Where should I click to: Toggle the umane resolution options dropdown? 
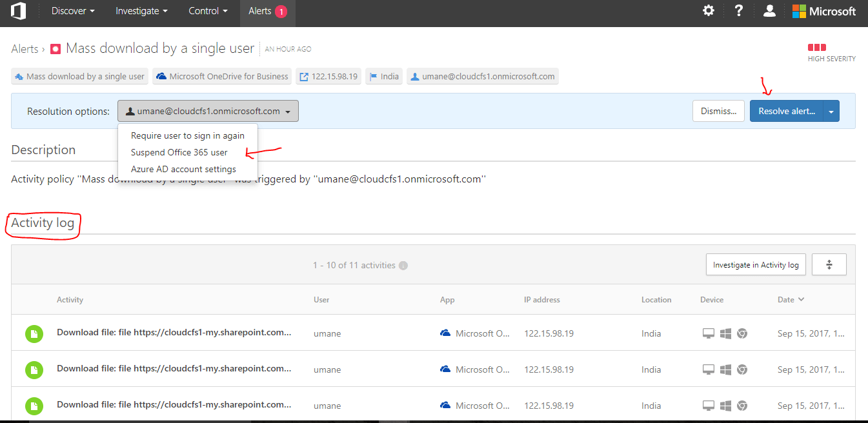pyautogui.click(x=208, y=111)
